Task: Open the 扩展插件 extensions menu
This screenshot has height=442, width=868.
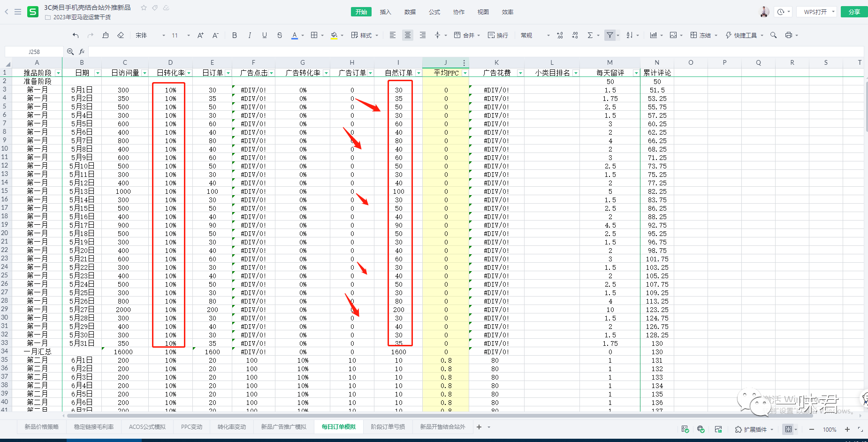Action: (754, 429)
